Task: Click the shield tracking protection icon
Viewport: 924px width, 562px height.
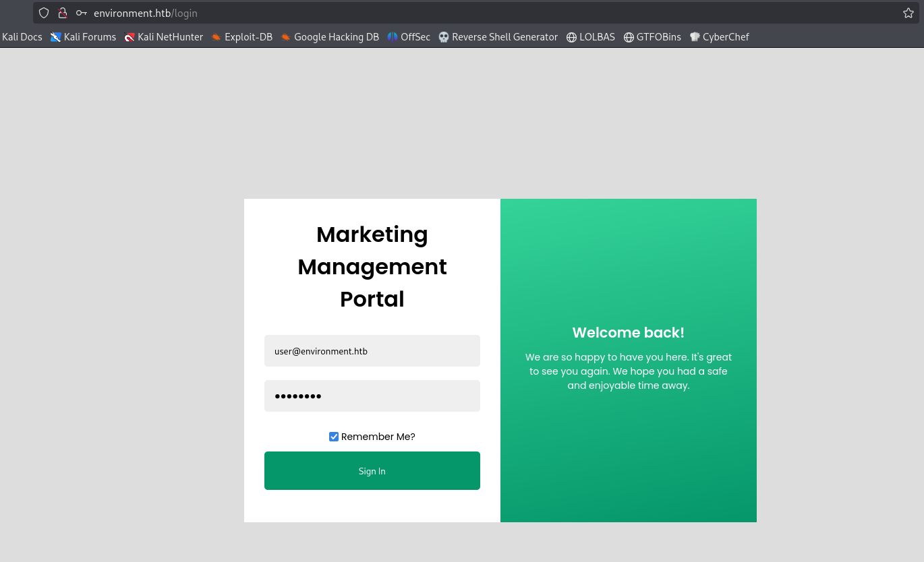Action: coord(44,13)
